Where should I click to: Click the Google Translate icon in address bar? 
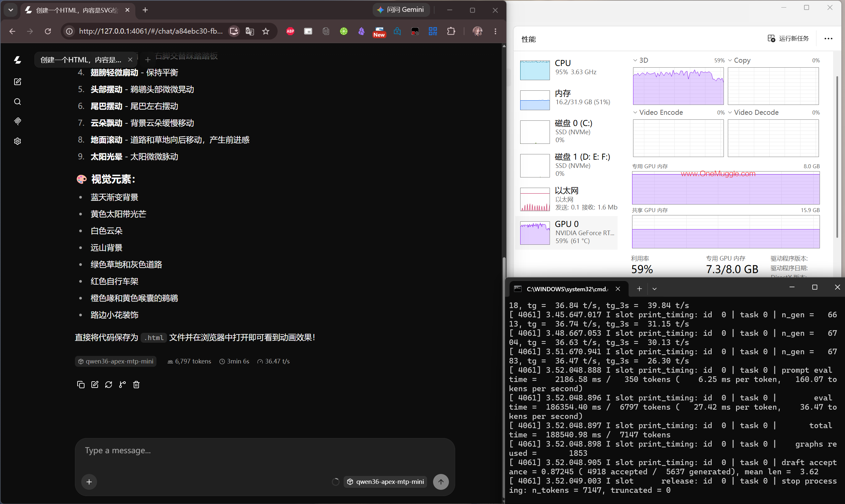click(x=250, y=31)
